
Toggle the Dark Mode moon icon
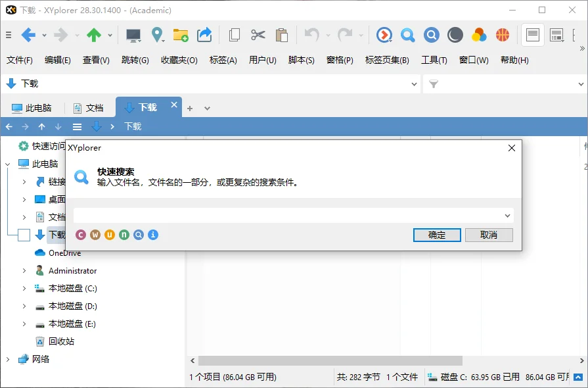[455, 35]
